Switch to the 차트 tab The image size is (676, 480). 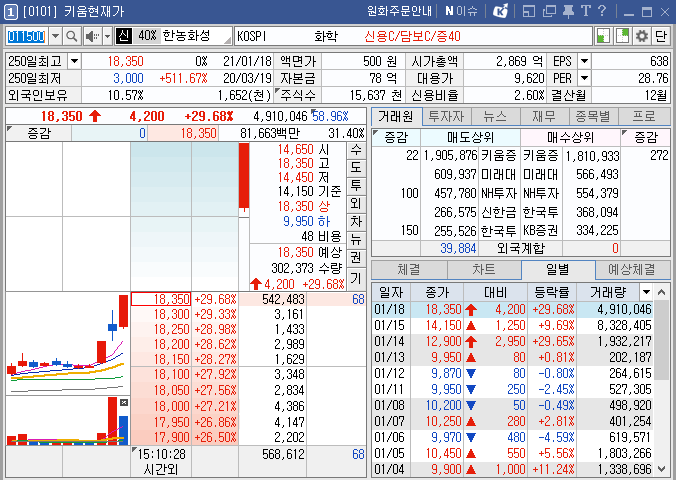[484, 270]
